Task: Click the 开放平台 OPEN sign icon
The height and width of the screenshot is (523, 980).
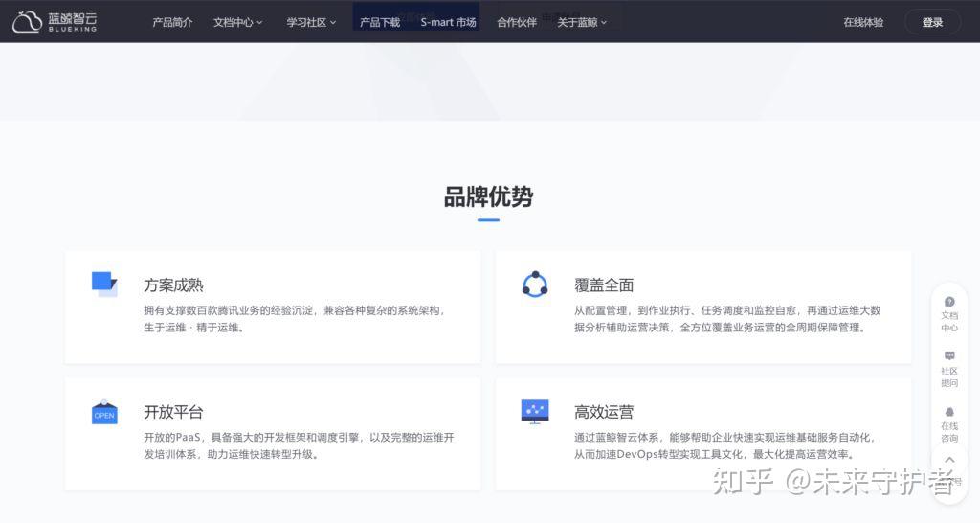Action: click(104, 412)
